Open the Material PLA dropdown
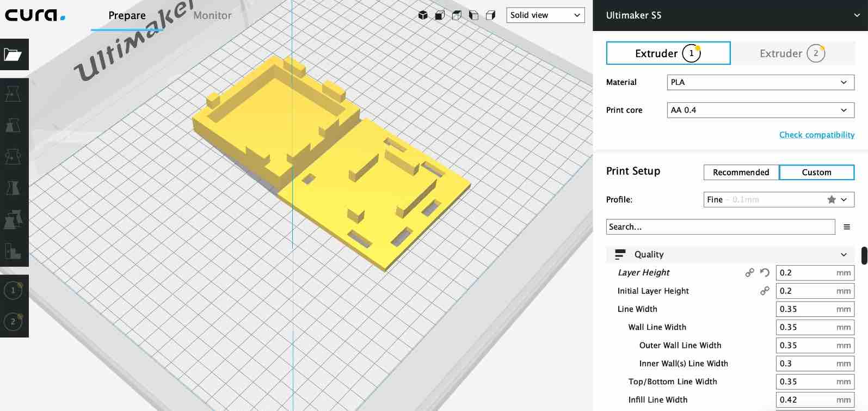 pyautogui.click(x=760, y=82)
